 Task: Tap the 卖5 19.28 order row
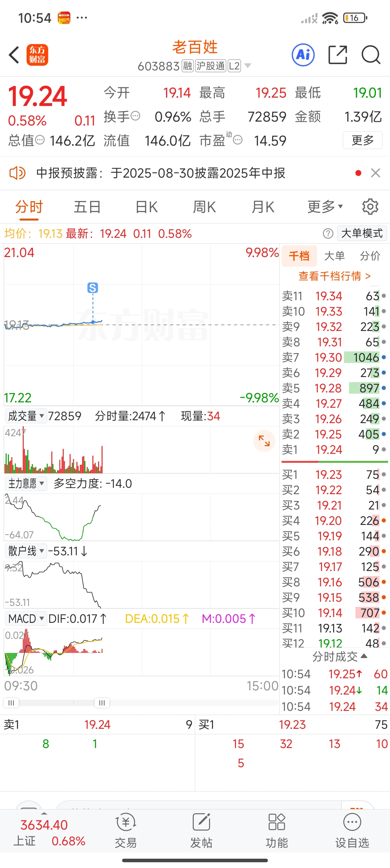(x=334, y=388)
